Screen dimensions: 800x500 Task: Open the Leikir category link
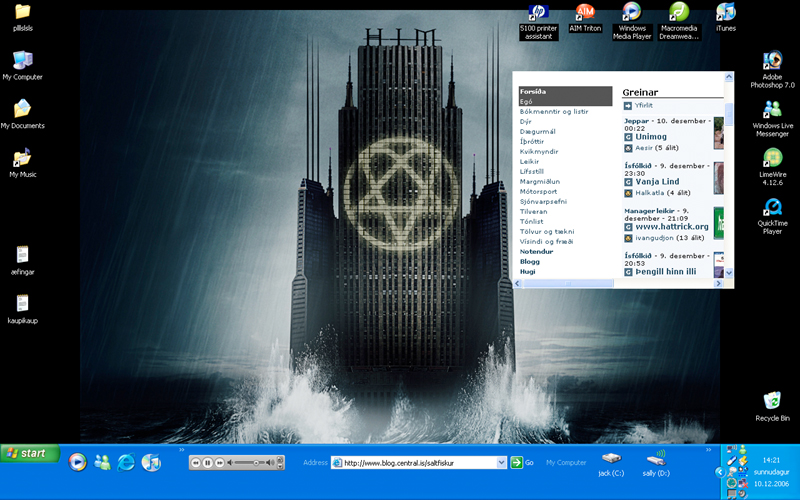click(529, 161)
